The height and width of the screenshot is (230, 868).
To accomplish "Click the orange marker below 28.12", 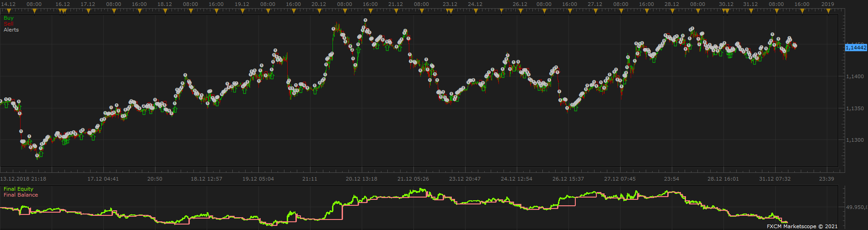I will point(672,11).
